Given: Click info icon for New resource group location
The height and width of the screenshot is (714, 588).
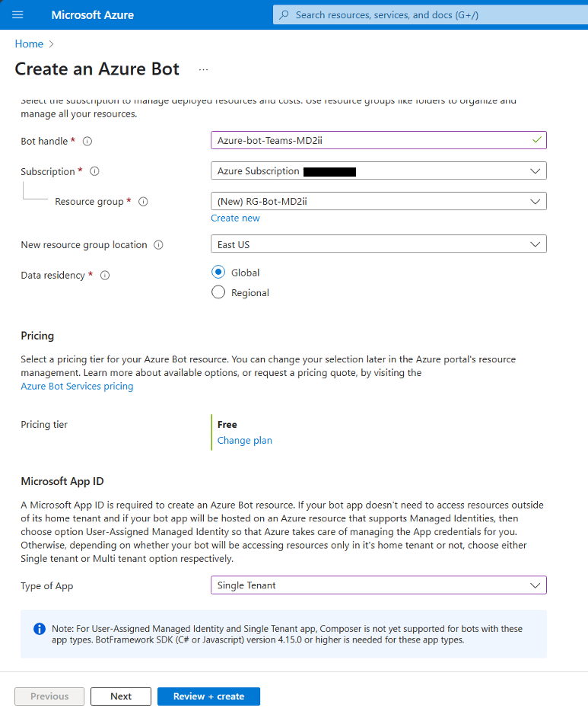Looking at the screenshot, I should click(158, 245).
